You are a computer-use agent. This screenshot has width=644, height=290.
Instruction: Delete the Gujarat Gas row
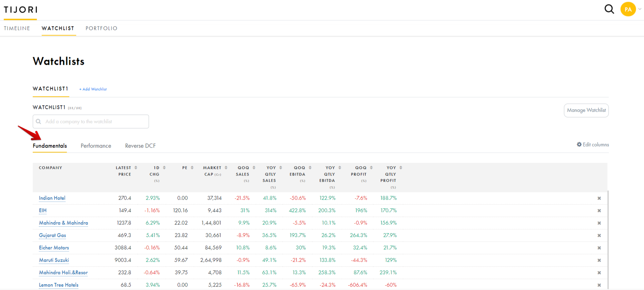pyautogui.click(x=599, y=236)
